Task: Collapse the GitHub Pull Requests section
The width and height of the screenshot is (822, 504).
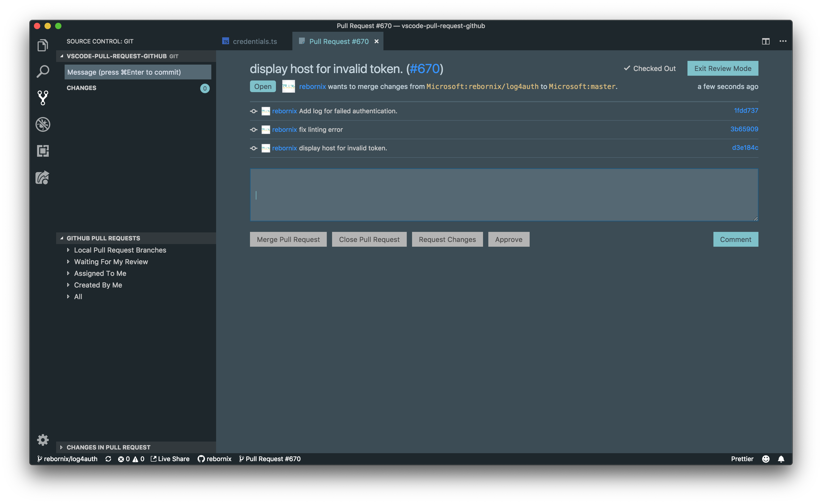Action: click(103, 238)
